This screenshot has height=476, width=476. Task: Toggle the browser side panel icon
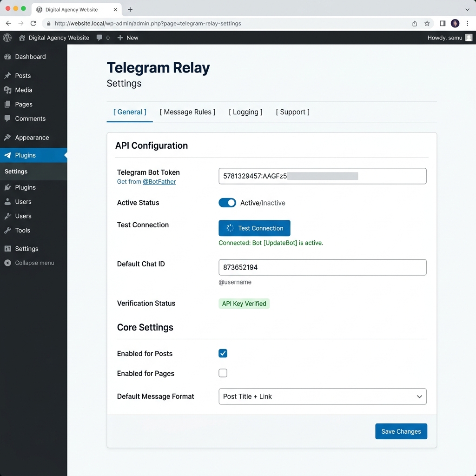point(443,23)
